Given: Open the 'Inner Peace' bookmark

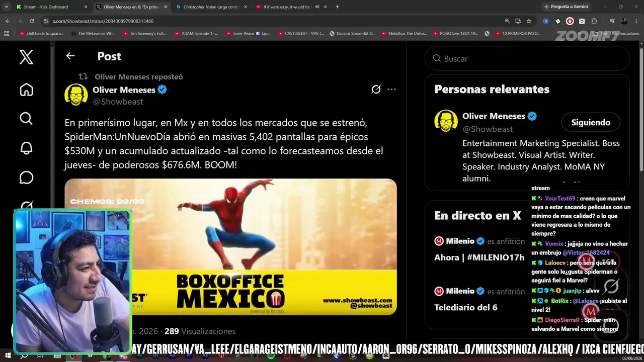Looking at the screenshot, I should (248, 34).
